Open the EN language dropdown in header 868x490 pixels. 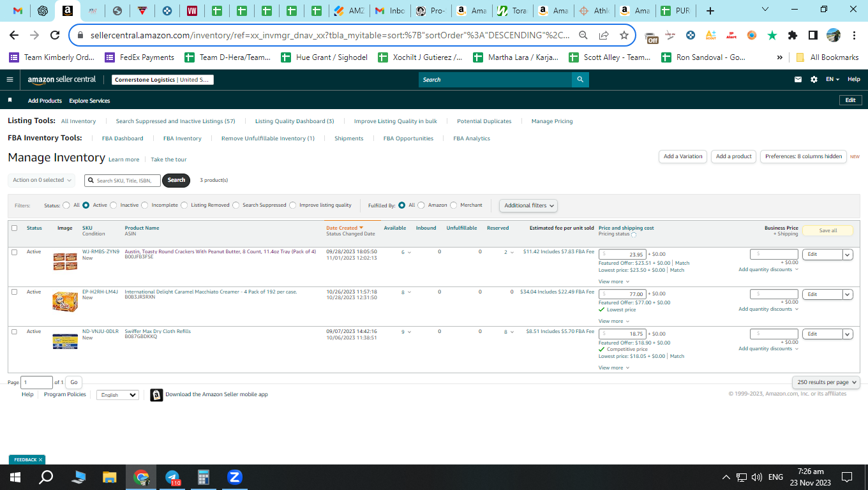pos(832,80)
